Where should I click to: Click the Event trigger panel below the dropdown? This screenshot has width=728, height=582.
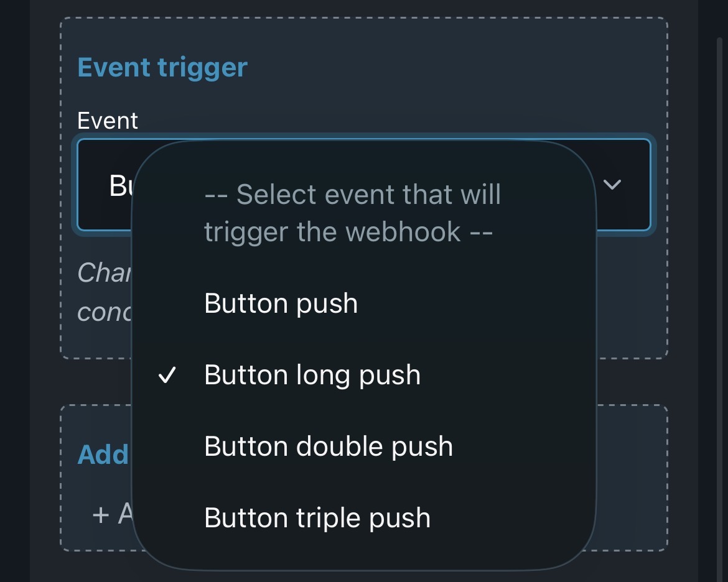(628, 298)
